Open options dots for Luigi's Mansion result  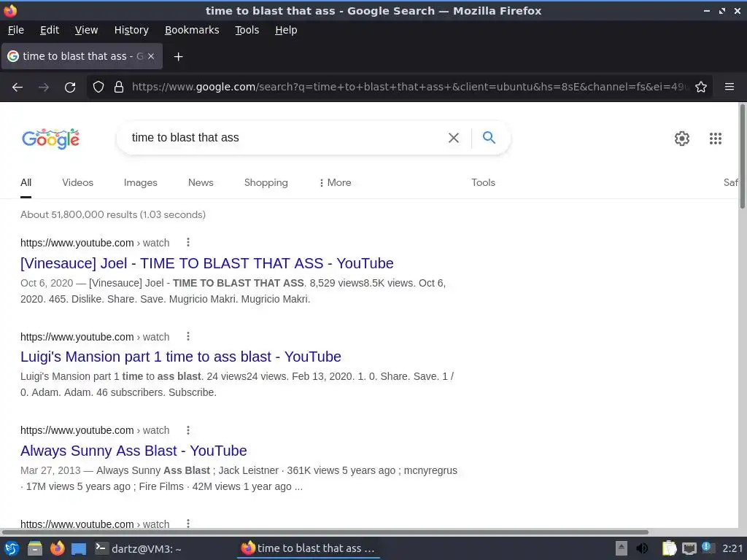(188, 337)
